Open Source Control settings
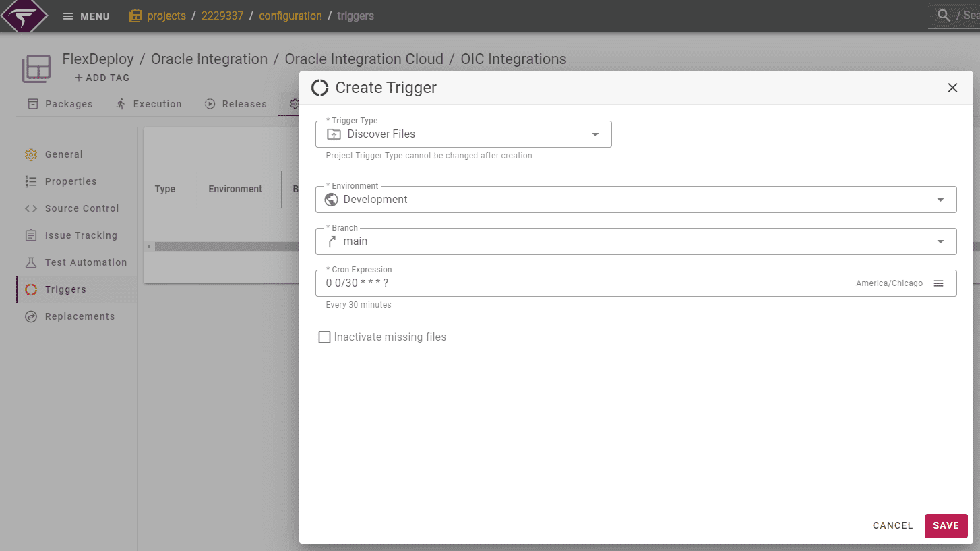 click(82, 208)
